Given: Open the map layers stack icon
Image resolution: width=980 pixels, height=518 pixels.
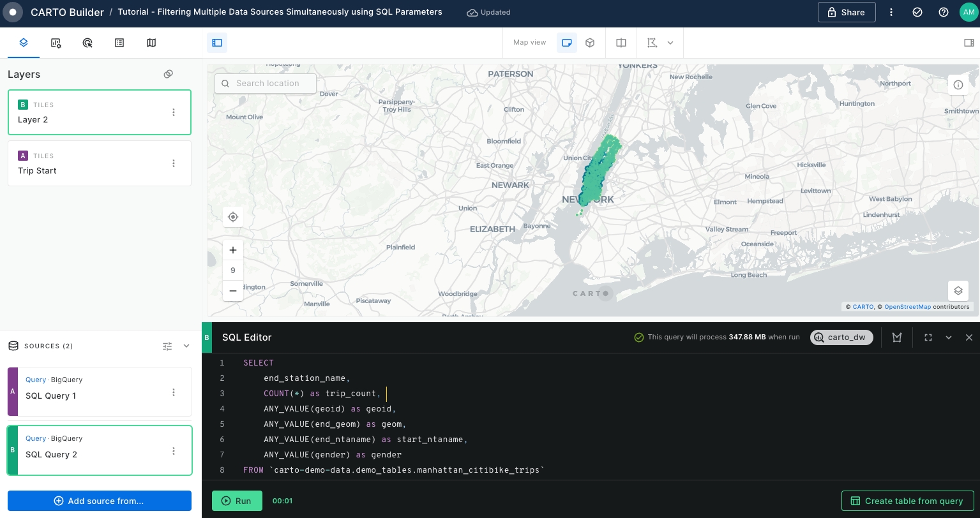Looking at the screenshot, I should [958, 291].
